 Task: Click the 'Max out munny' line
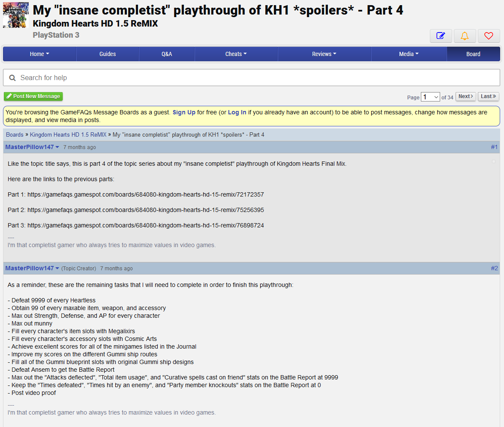(30, 323)
